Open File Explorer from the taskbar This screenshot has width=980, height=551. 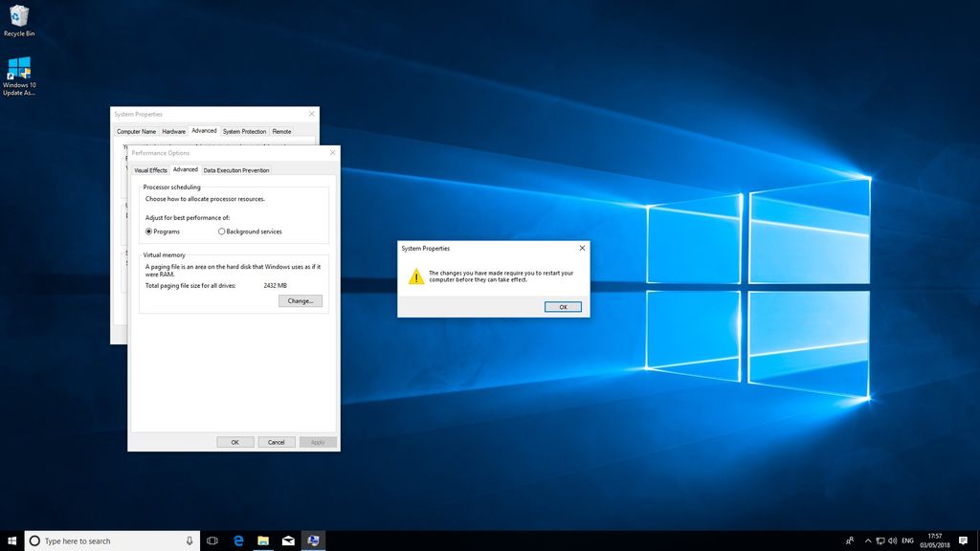[261, 540]
